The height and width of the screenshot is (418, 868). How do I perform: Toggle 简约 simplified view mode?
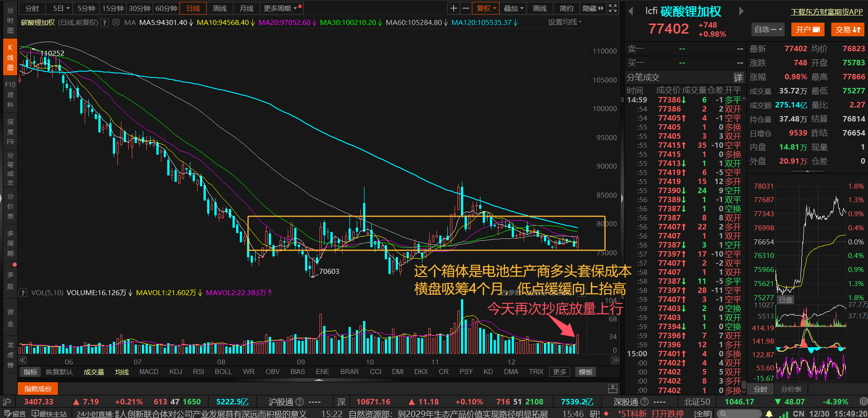click(x=566, y=8)
